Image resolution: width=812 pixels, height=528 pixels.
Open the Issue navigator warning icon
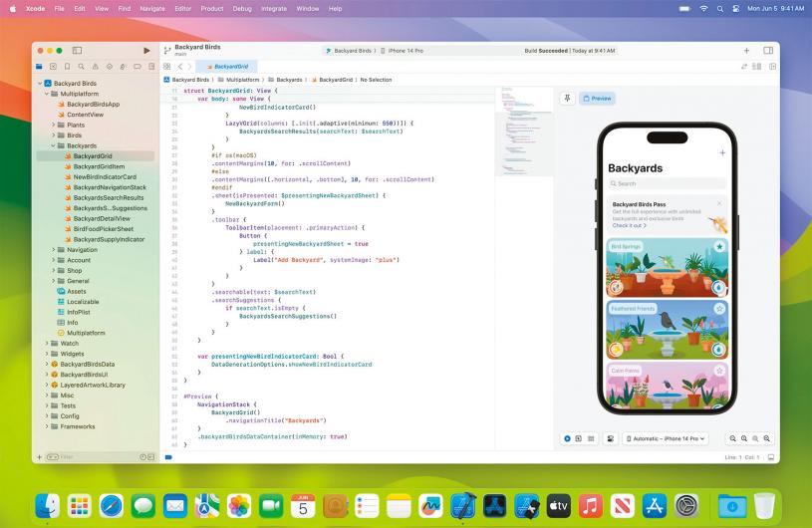[x=95, y=66]
